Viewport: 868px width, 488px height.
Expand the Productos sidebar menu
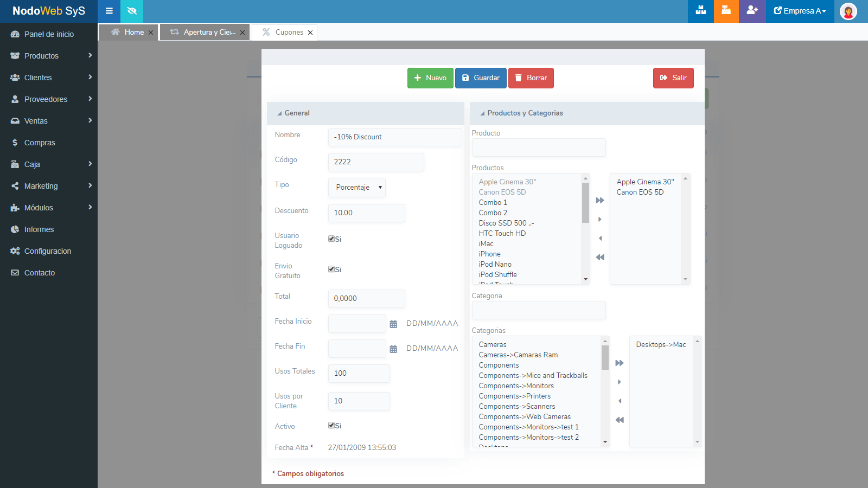coord(49,56)
